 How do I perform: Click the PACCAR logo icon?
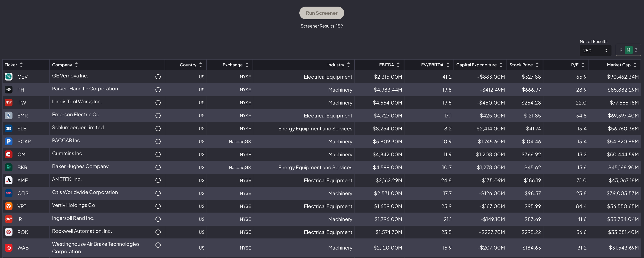coord(8,142)
